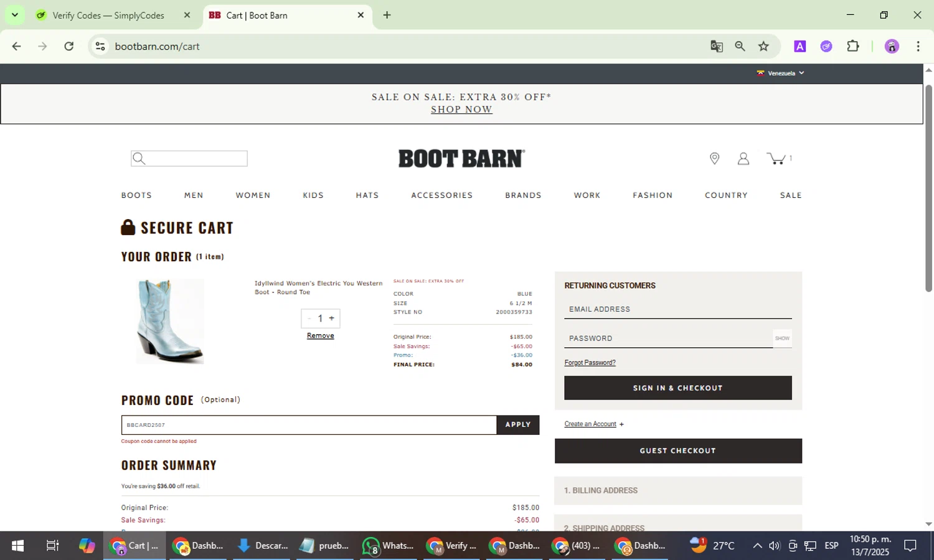The image size is (934, 560).
Task: Open Chrome three-dot menu
Action: pos(918,46)
